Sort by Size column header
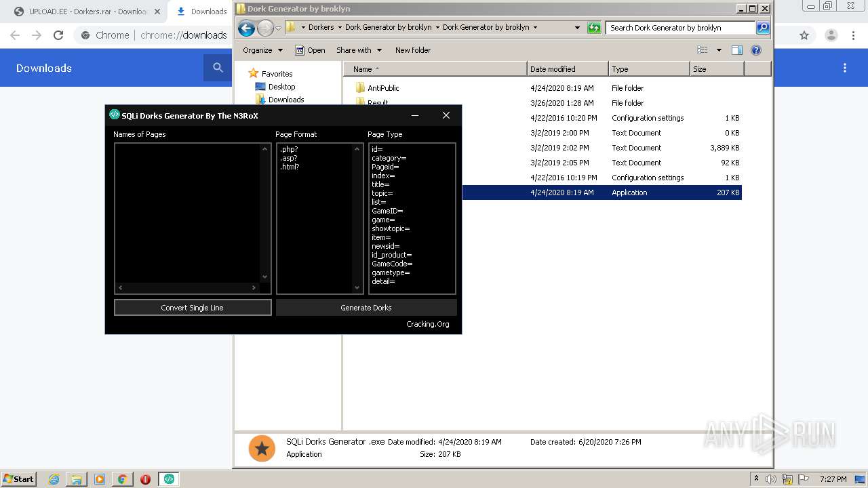Screen dimensions: 868x488 [x=717, y=69]
